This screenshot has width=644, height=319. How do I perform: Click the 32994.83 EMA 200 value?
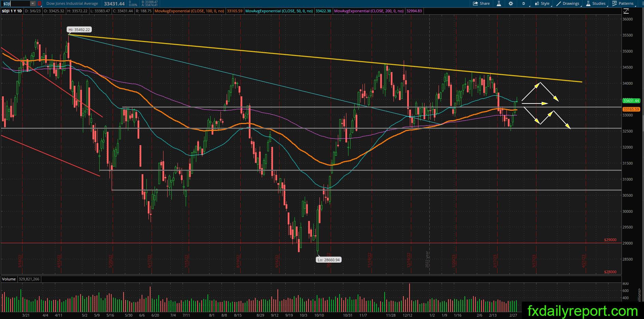click(414, 11)
